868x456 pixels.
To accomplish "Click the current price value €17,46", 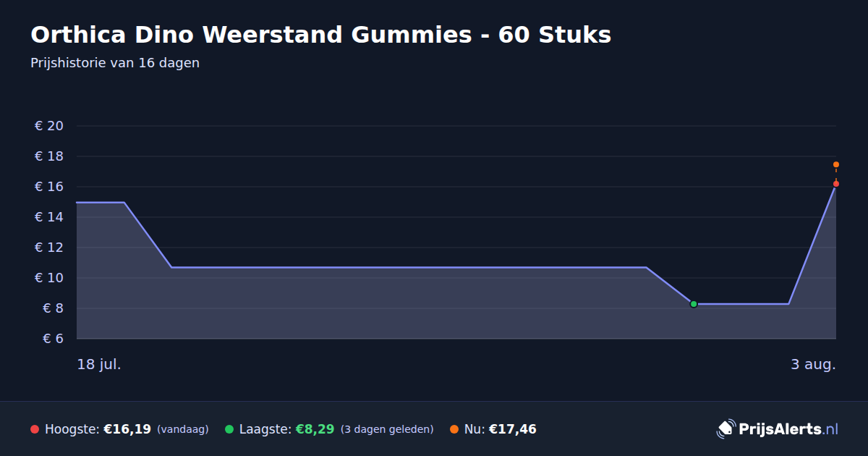I will (x=513, y=429).
